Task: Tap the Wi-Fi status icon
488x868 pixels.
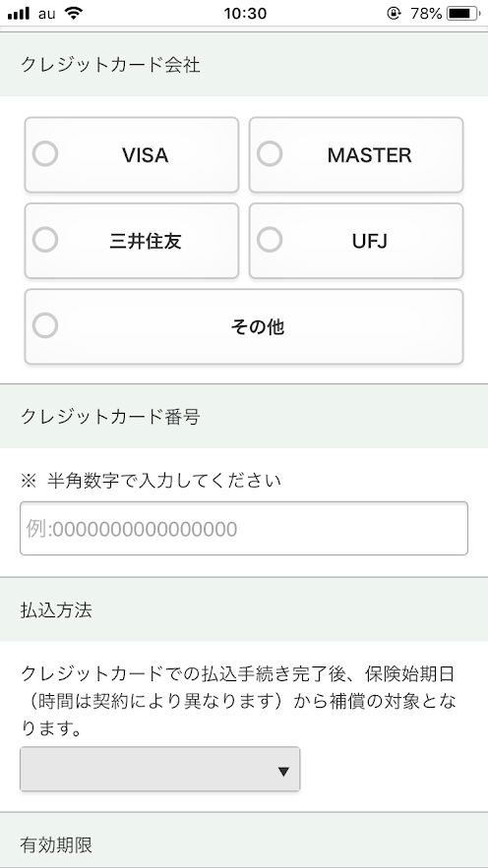Action: (x=73, y=13)
